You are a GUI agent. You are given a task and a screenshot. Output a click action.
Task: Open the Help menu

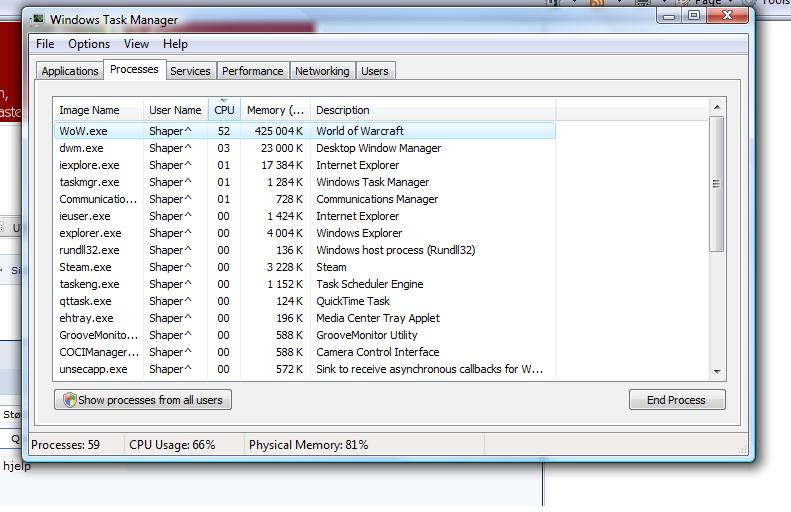tap(175, 44)
